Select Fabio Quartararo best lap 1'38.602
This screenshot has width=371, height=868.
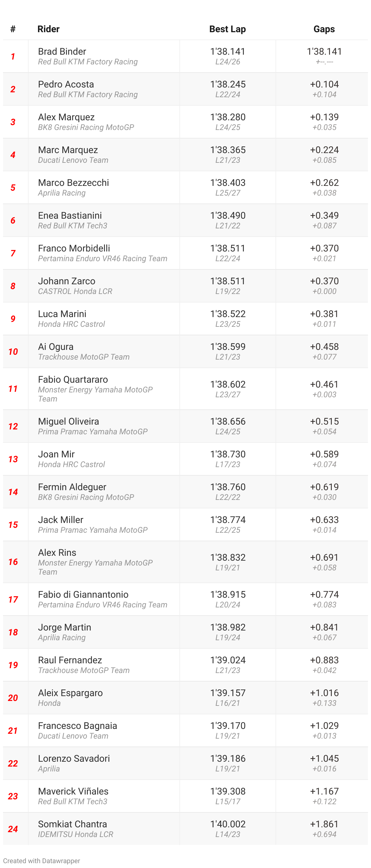228,384
